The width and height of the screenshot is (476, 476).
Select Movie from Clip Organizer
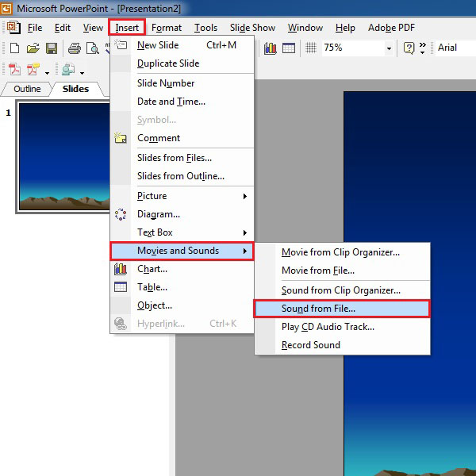point(343,252)
